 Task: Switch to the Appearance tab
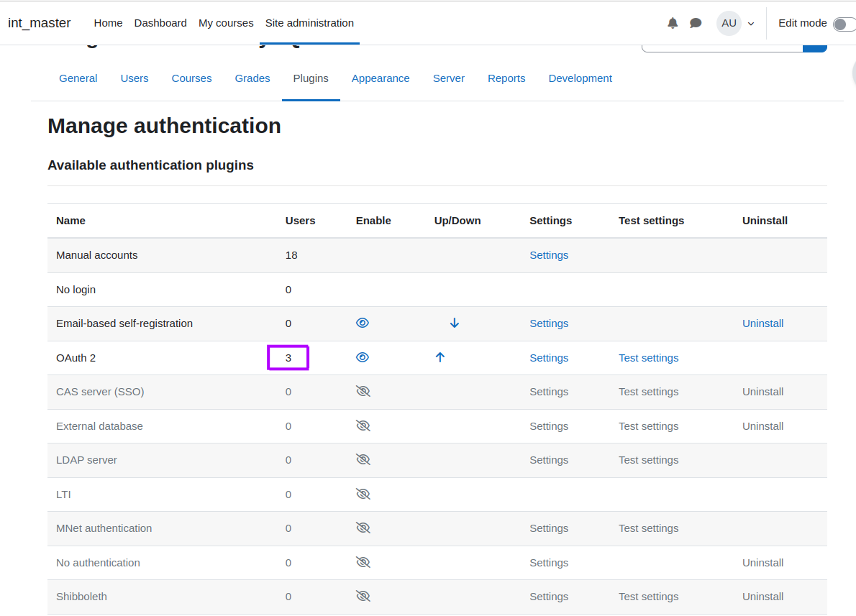pyautogui.click(x=381, y=78)
